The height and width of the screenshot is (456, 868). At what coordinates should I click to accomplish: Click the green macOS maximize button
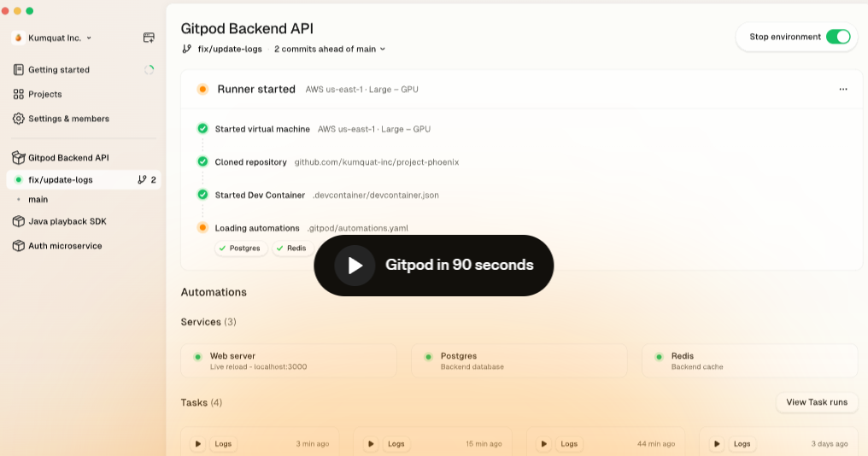point(30,11)
